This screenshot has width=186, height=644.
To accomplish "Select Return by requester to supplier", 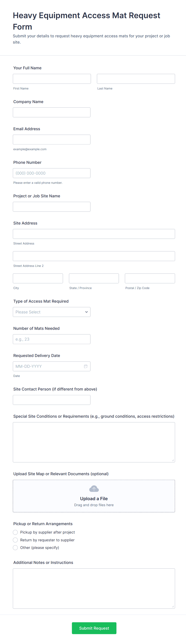I will coord(15,540).
